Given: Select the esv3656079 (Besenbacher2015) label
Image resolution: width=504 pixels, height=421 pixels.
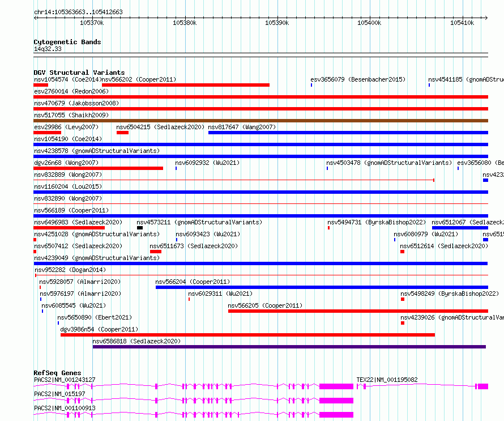Looking at the screenshot, I should tap(358, 79).
